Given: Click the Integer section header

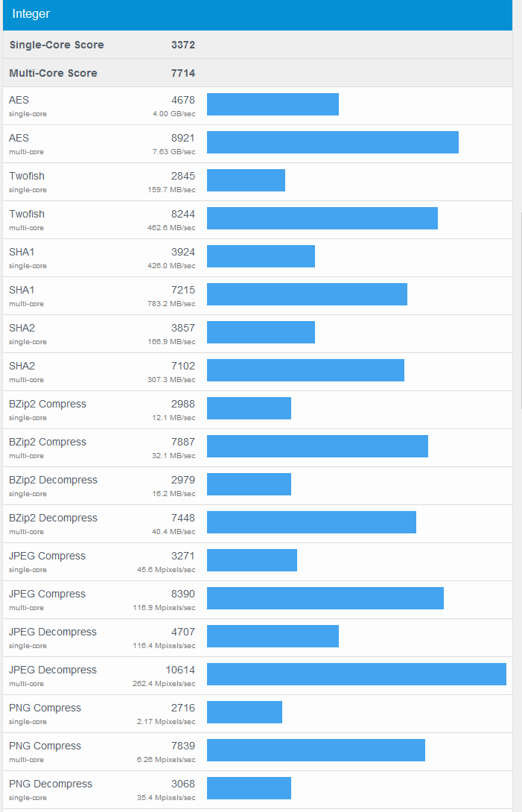Looking at the screenshot, I should pyautogui.click(x=31, y=14).
